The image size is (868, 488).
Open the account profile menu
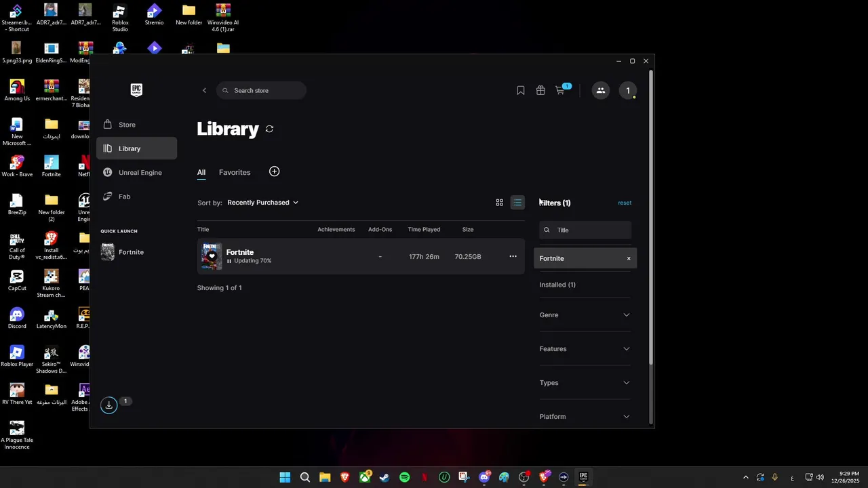pos(628,90)
